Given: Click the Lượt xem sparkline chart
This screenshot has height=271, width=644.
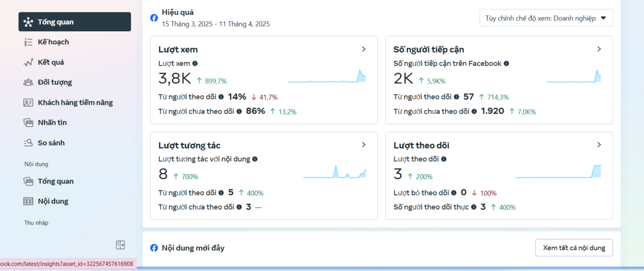Looking at the screenshot, I should click(327, 76).
